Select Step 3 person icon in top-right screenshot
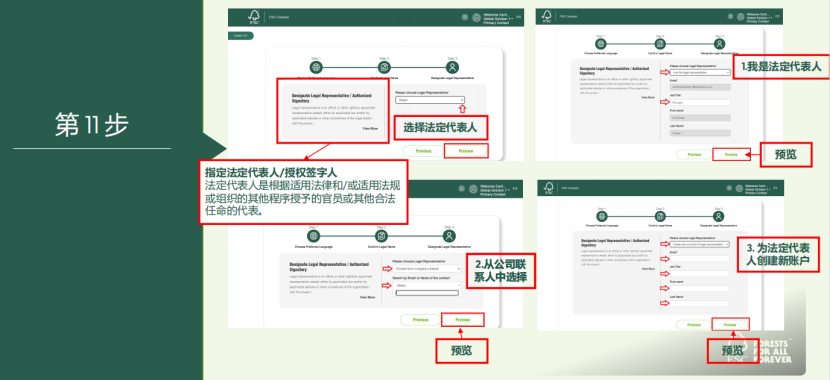Viewport: 830px width, 380px height. pyautogui.click(x=719, y=44)
